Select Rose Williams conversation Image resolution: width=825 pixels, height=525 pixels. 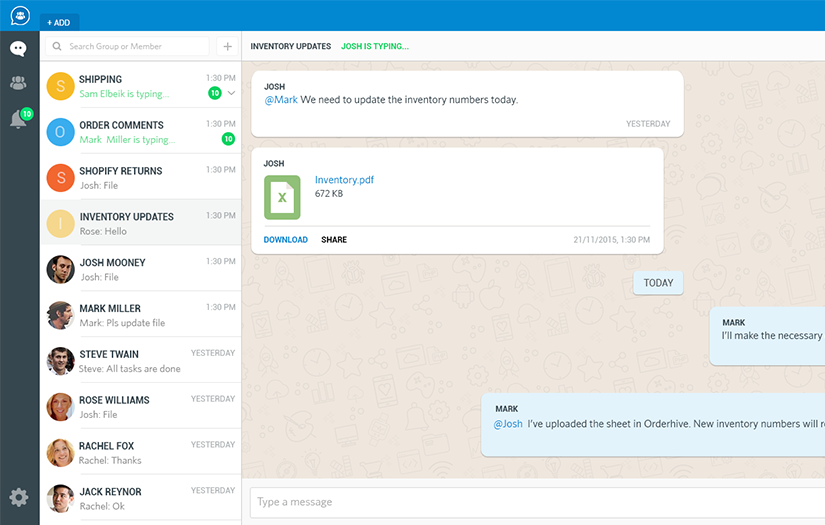[x=140, y=407]
